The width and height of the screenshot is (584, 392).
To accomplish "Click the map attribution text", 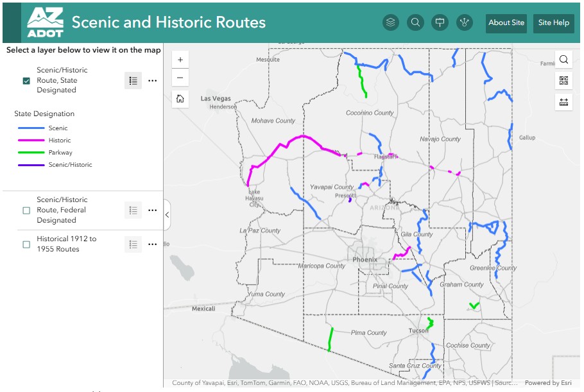I will 345,382.
